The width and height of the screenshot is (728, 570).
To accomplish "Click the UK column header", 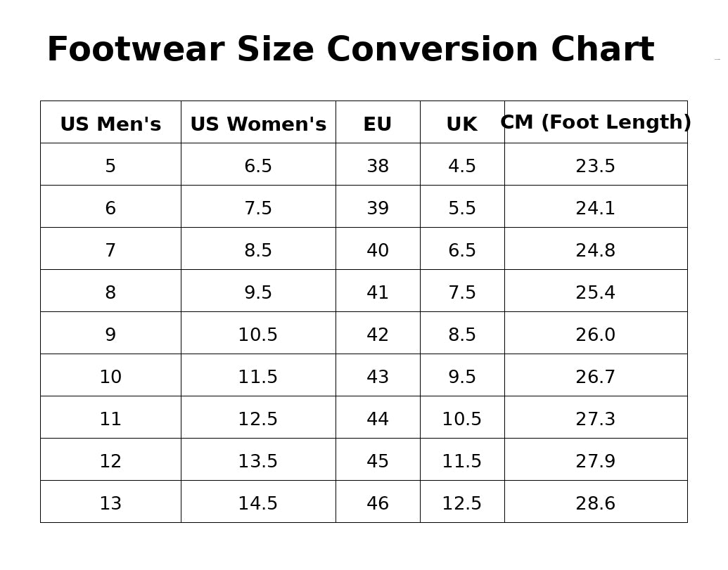I will (x=462, y=122).
